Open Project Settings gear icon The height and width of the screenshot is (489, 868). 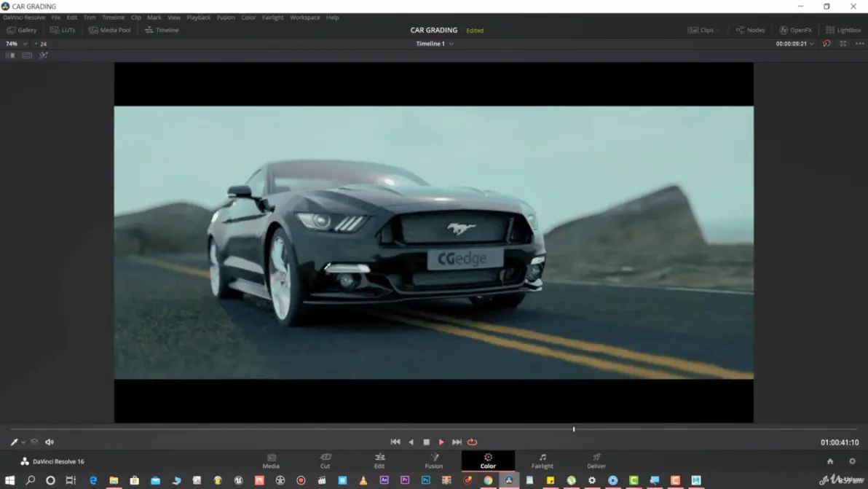click(852, 461)
